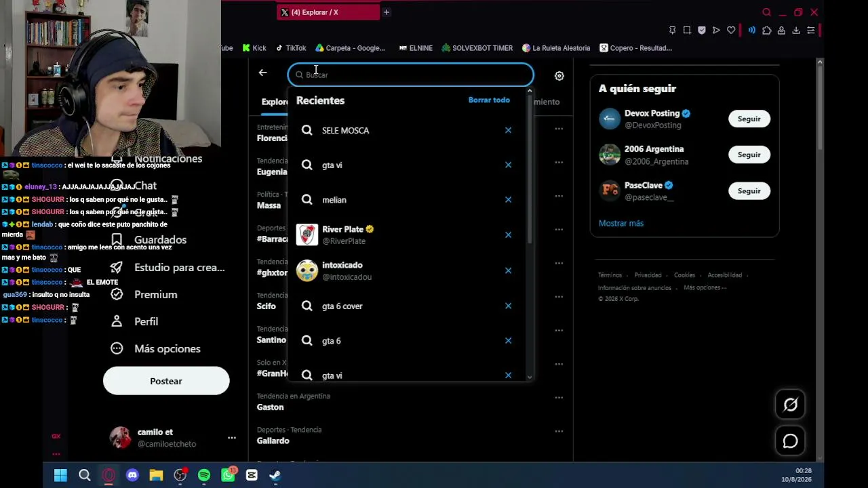Click the Postear button
The width and height of the screenshot is (868, 488).
tap(166, 381)
